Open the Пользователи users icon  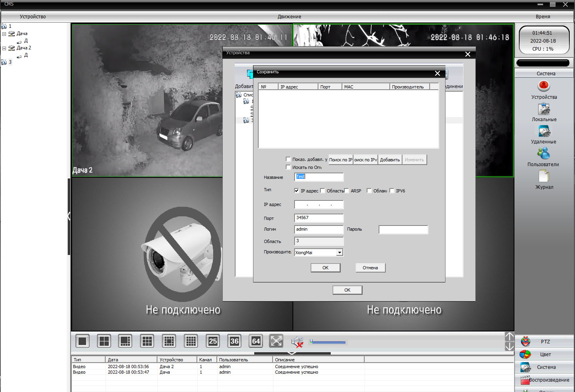543,154
